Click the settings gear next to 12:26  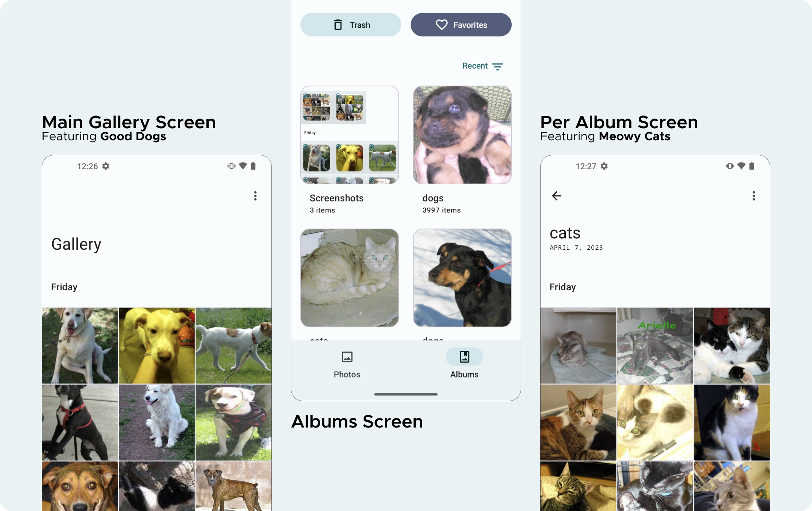click(106, 166)
